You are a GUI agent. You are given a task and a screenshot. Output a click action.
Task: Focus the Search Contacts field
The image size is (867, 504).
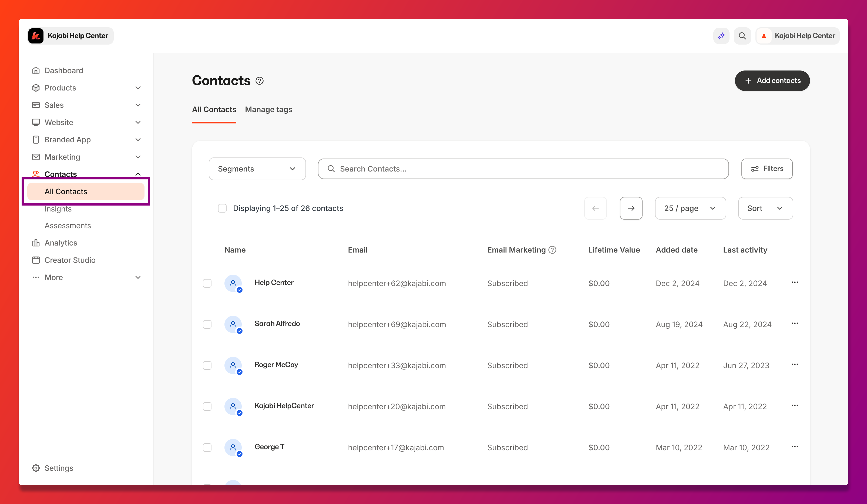point(523,169)
